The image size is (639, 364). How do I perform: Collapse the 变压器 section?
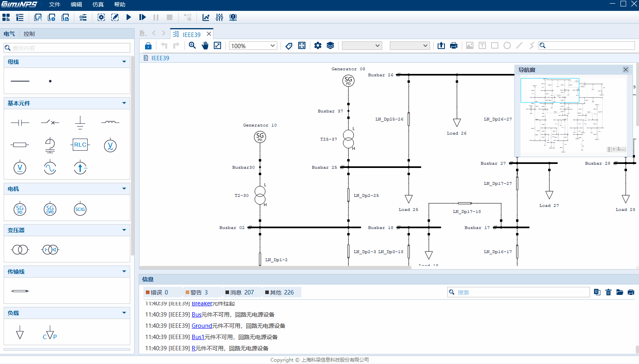click(124, 230)
